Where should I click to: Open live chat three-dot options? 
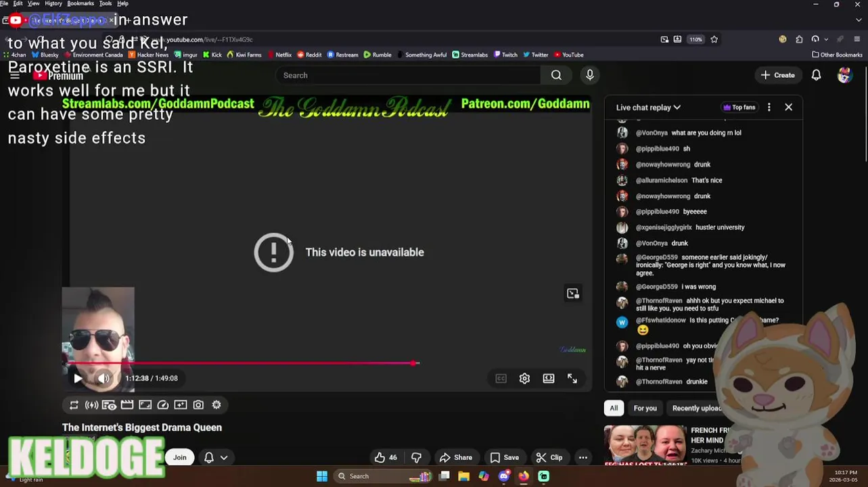pyautogui.click(x=769, y=107)
